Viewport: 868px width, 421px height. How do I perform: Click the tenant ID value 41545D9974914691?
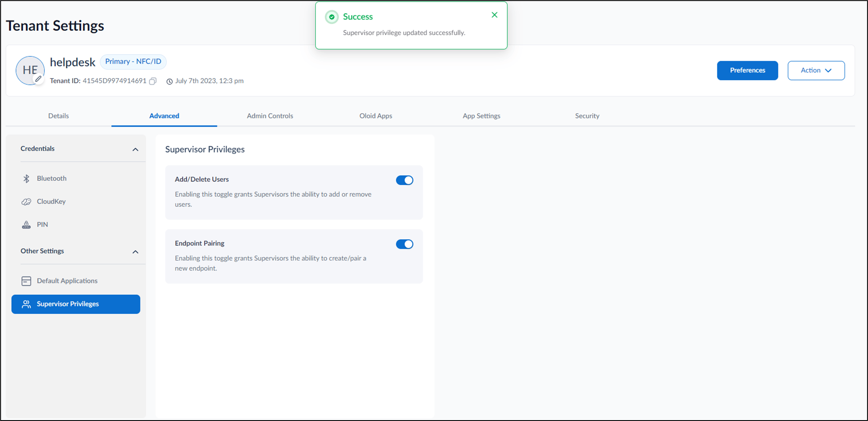tap(114, 81)
